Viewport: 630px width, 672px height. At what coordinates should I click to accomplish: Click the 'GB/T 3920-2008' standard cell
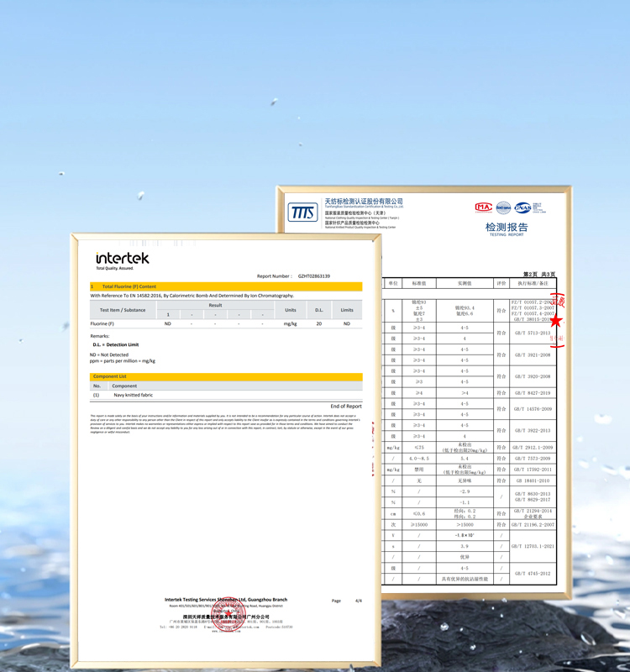coord(533,376)
